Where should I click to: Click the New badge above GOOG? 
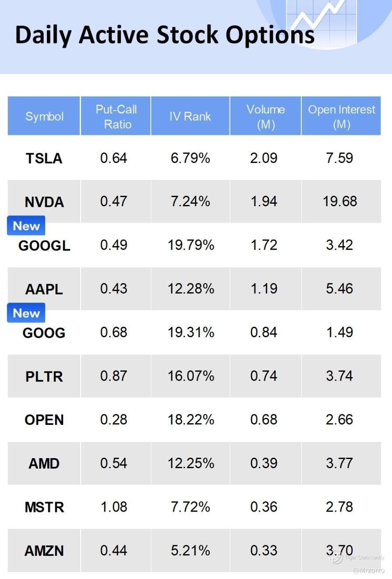26,313
